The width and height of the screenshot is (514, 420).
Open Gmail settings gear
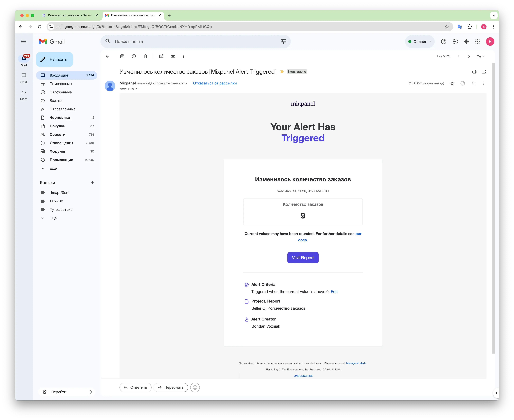(x=455, y=42)
